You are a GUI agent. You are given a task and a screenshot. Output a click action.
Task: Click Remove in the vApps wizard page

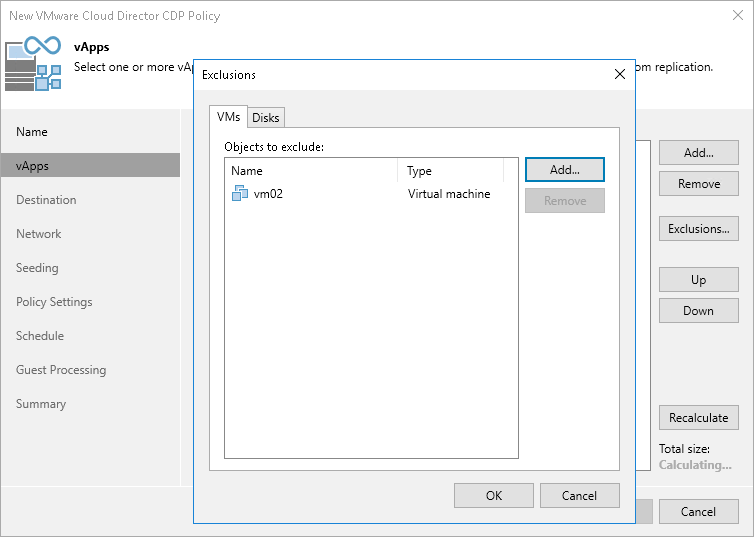tap(699, 184)
